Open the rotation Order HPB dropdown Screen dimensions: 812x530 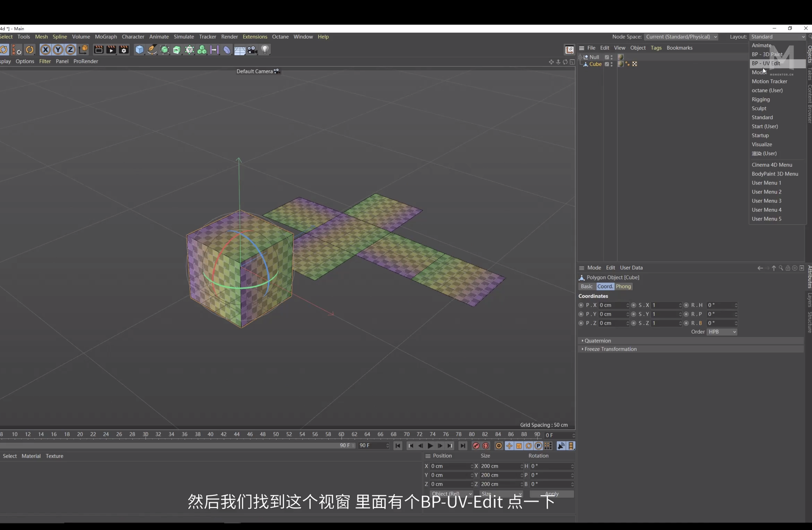pyautogui.click(x=722, y=332)
